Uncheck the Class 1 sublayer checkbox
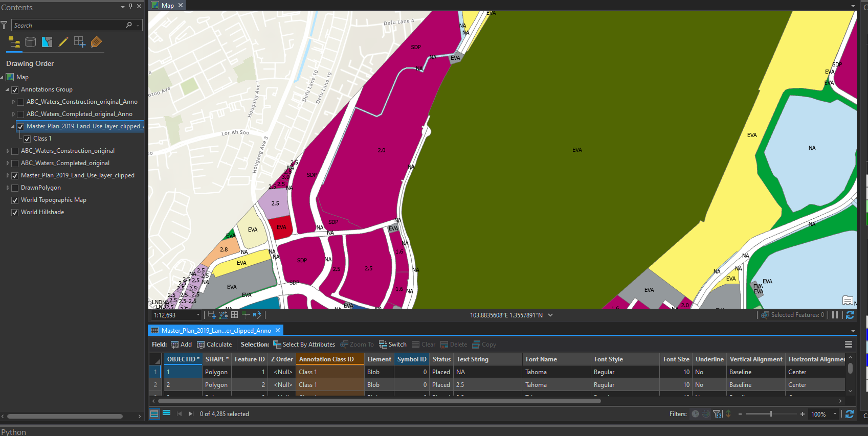The width and height of the screenshot is (868, 436). pos(27,139)
